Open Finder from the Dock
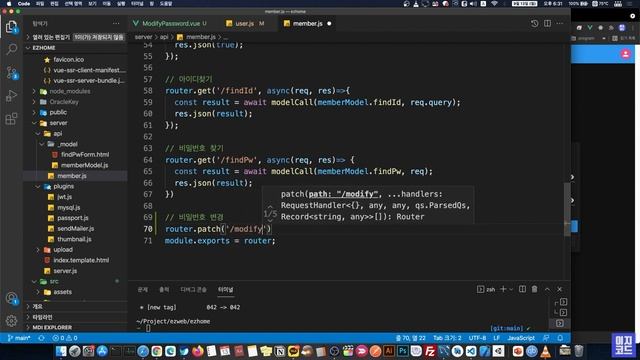Viewport: 640px width, 360px height. click(x=61, y=351)
